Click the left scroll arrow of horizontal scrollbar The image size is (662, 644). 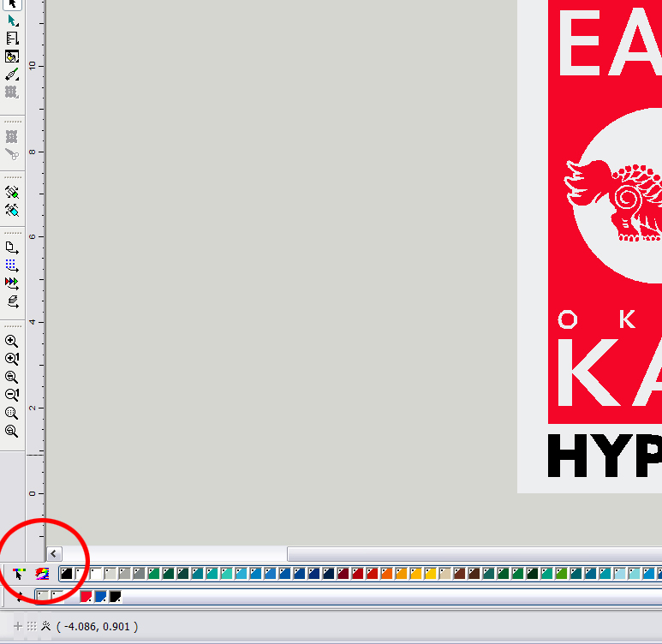tap(54, 553)
